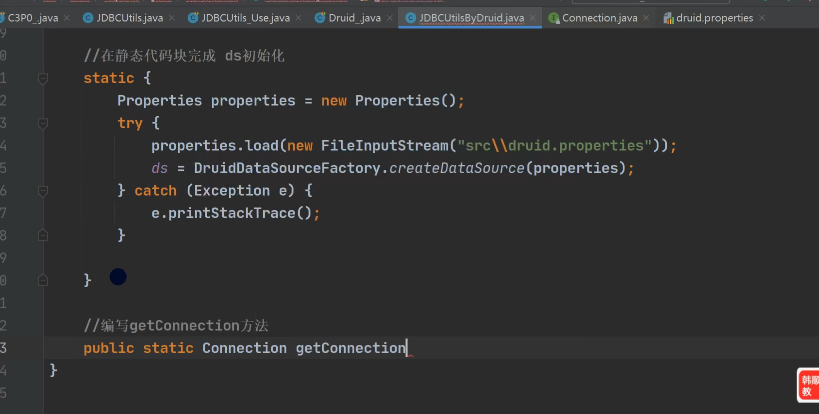The image size is (819, 414).
Task: Select the JDBCUtils_Use.java tab
Action: 245,18
